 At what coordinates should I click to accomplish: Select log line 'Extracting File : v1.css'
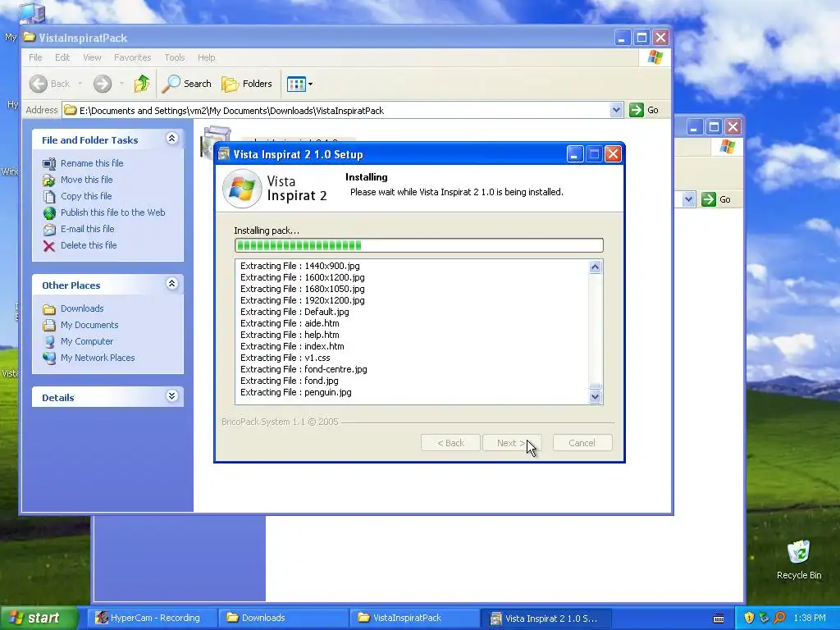pos(285,358)
